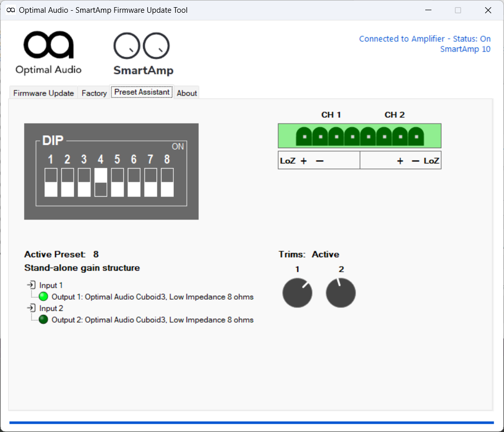The width and height of the screenshot is (504, 432).
Task: Click the Input 1 arrow icon
Action: click(x=31, y=285)
